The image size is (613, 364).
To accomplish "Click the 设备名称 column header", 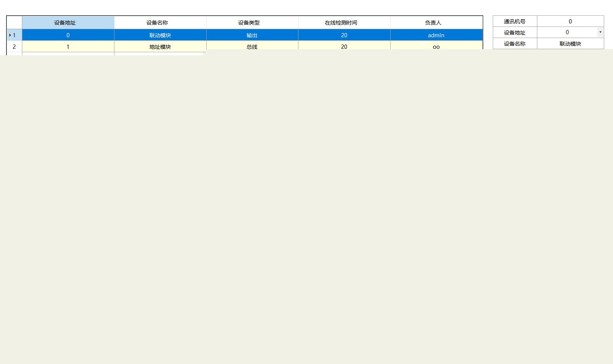I will [160, 23].
